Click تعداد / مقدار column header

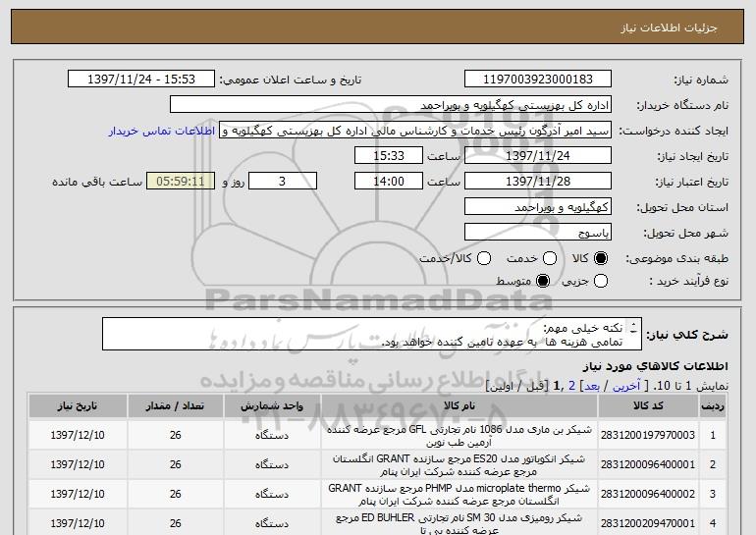[175, 406]
